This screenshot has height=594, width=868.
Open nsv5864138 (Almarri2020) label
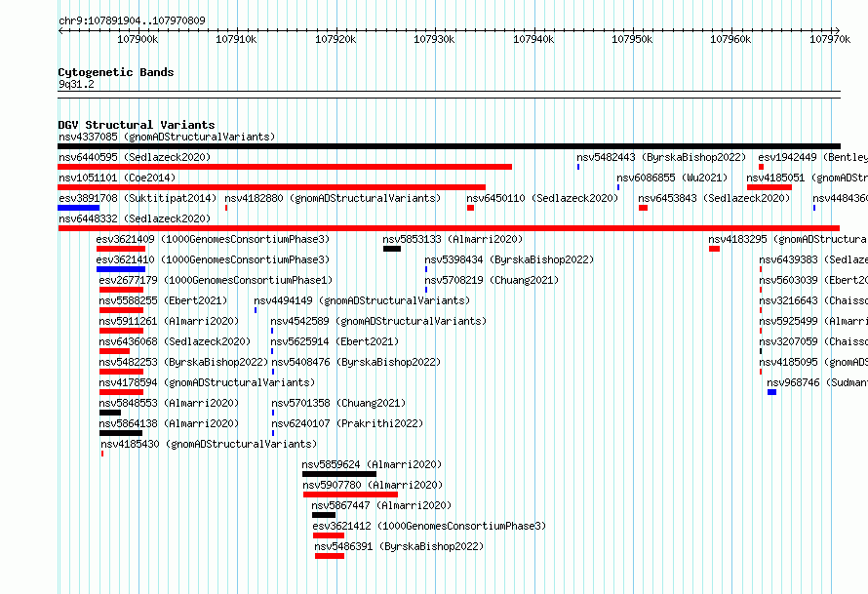pyautogui.click(x=169, y=423)
